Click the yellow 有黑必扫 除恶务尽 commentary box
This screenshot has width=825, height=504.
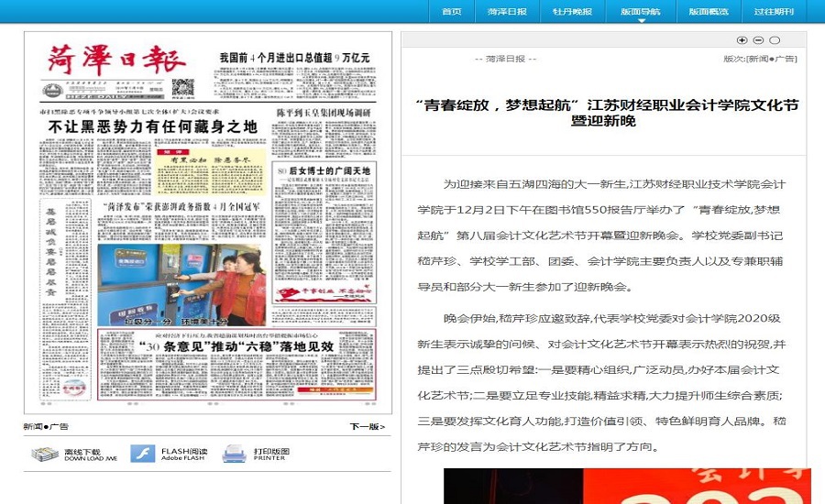pos(212,172)
